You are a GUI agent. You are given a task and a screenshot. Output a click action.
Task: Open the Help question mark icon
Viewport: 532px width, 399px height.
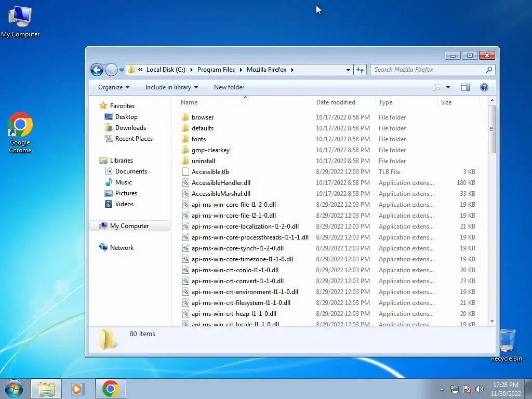pos(484,87)
